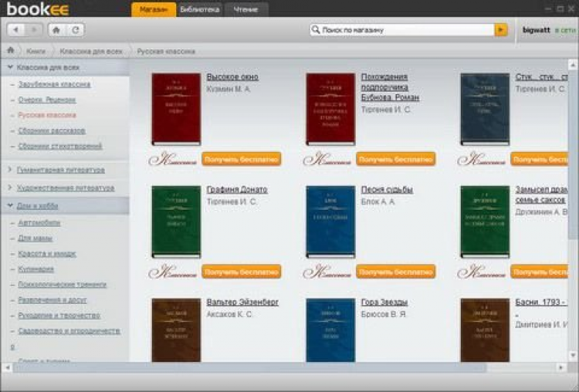579x392 pixels.
Task: Expand the Художественная литература category
Action: (x=9, y=188)
